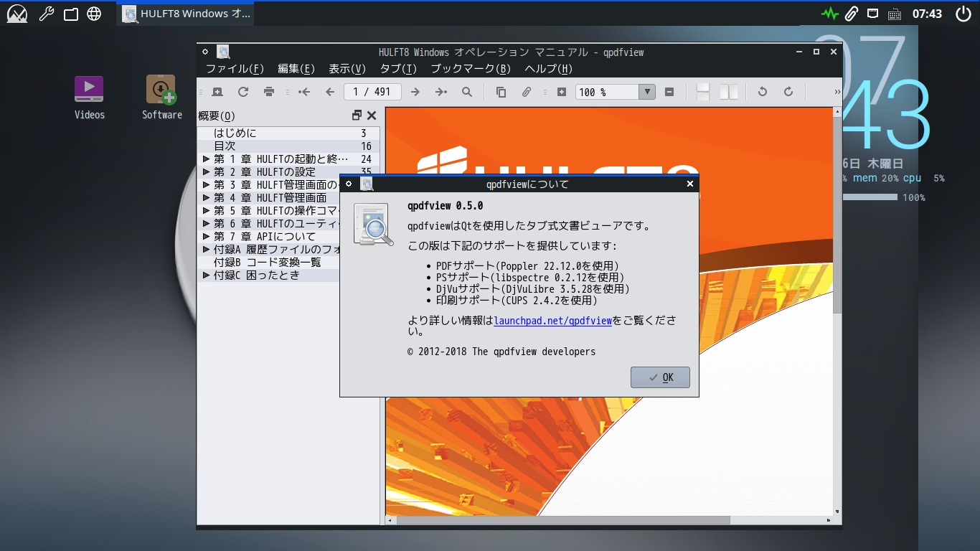
Task: Click the PDFサポート(Poppler 22.12.0を使用) line
Action: [x=527, y=265]
